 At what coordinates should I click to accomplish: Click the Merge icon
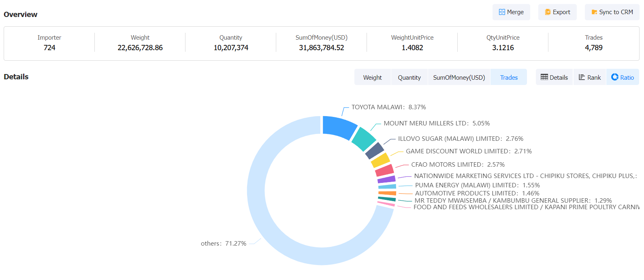[x=502, y=12]
